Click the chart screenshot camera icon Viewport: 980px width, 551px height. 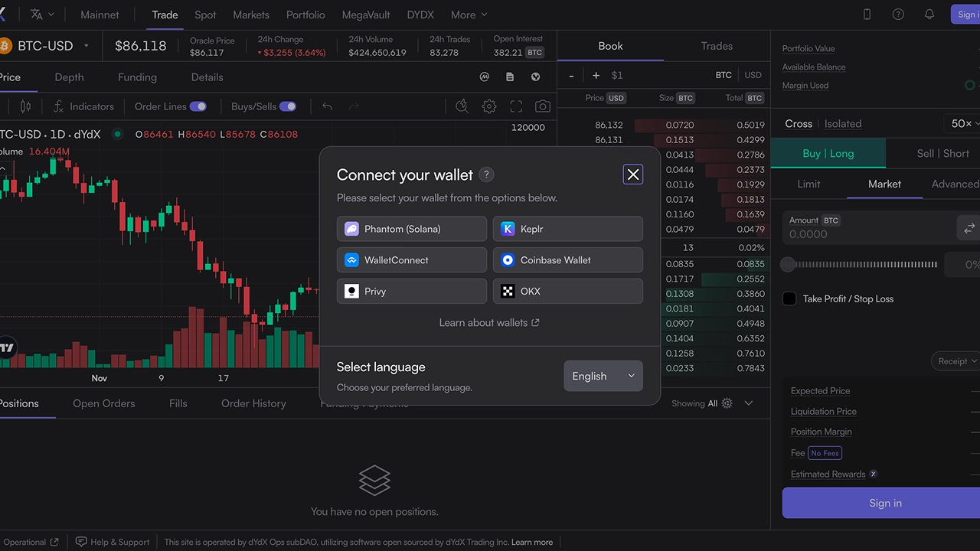click(543, 106)
